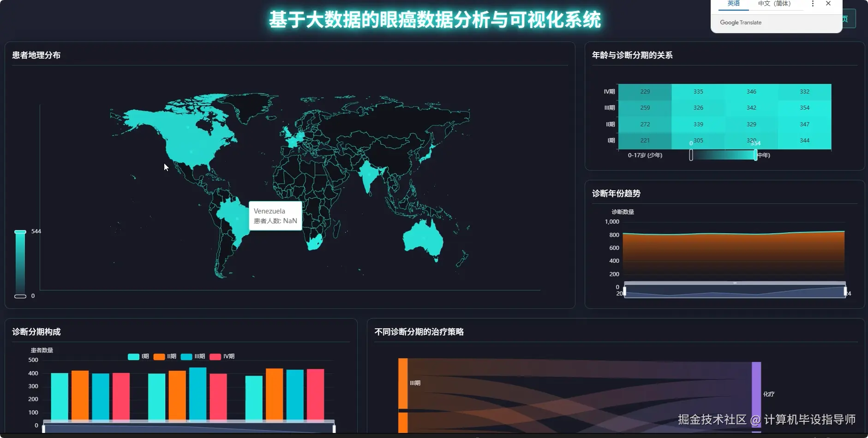Click right zoom handle of 诊断年份趋势 chart
Screen dimensions: 868x438
click(845, 291)
